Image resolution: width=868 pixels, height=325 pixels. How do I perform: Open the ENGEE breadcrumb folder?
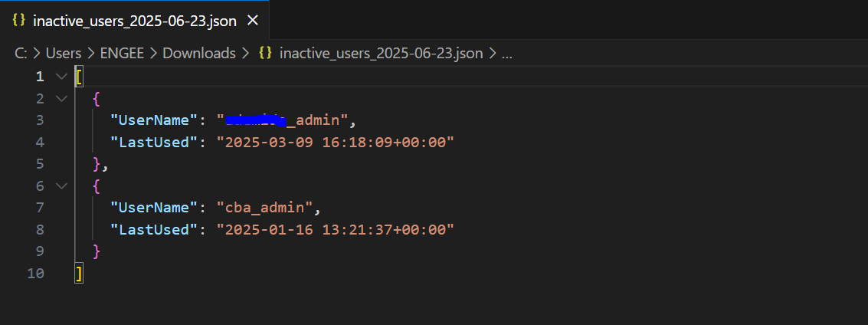pyautogui.click(x=122, y=53)
